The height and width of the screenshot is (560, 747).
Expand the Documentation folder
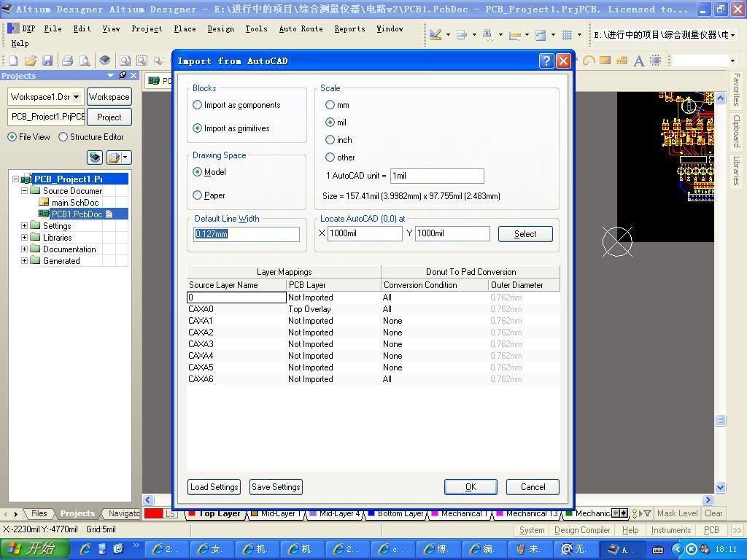(24, 249)
